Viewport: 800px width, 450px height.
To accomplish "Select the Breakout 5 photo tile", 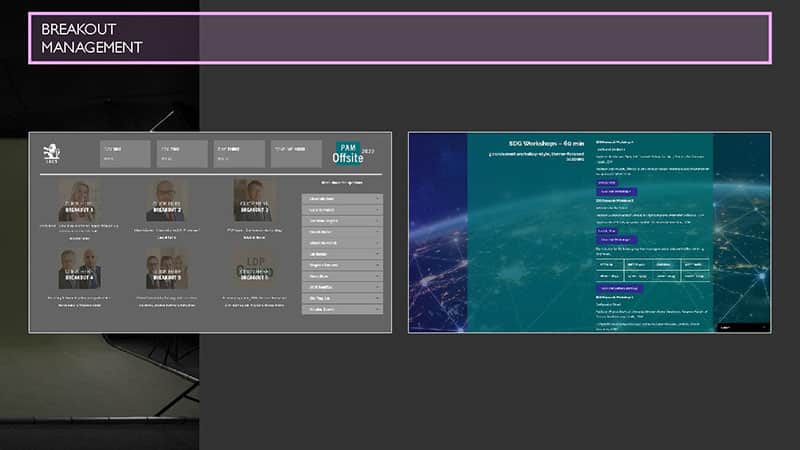I will coord(166,269).
